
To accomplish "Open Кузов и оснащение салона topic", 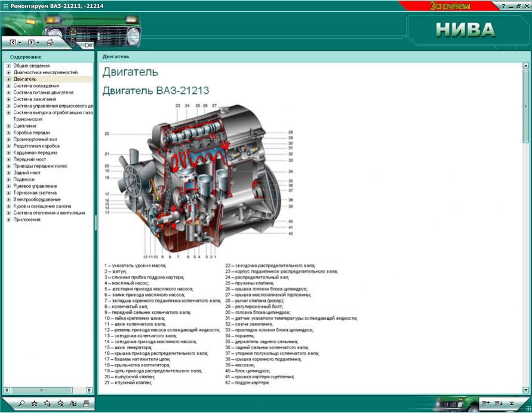I will (42, 206).
